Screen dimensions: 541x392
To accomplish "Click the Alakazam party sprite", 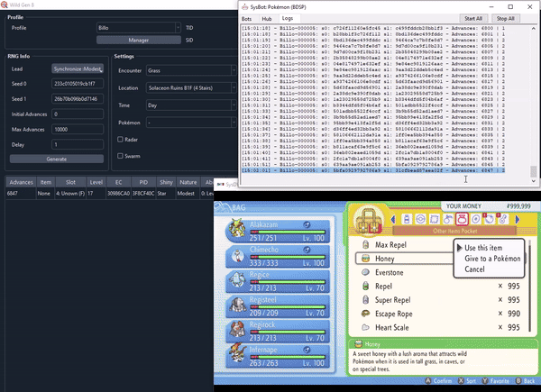I will 237,229.
